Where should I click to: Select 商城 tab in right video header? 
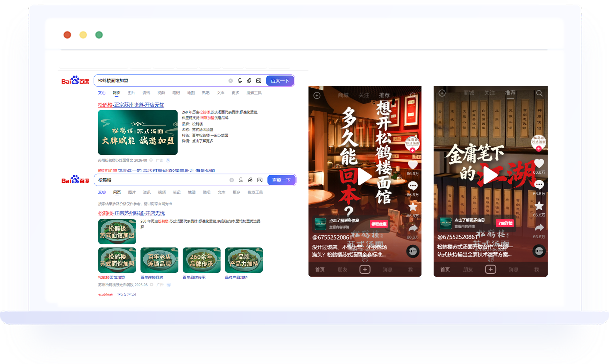pyautogui.click(x=469, y=93)
